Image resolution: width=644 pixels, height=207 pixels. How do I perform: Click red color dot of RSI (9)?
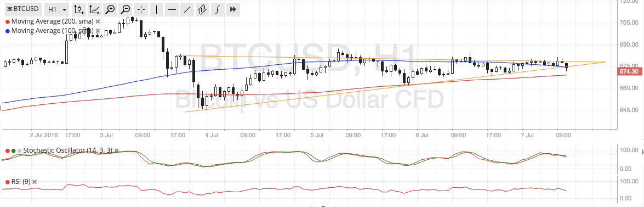pyautogui.click(x=7, y=182)
